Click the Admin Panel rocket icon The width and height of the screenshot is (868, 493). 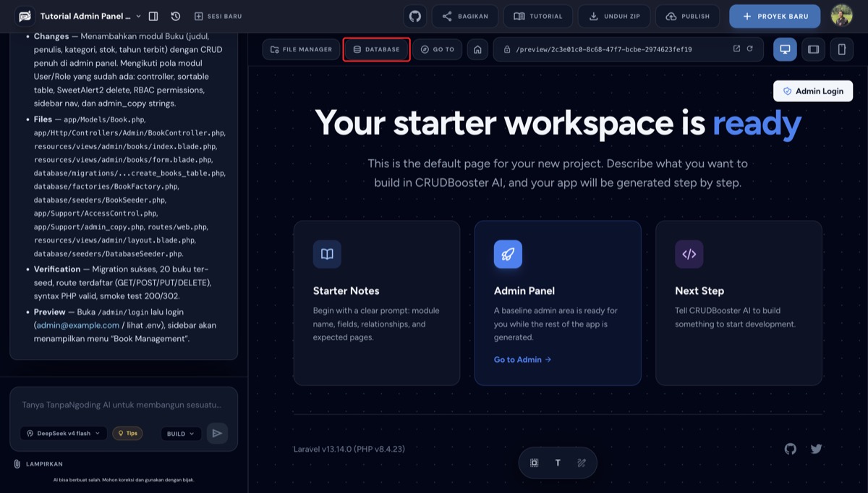click(508, 254)
